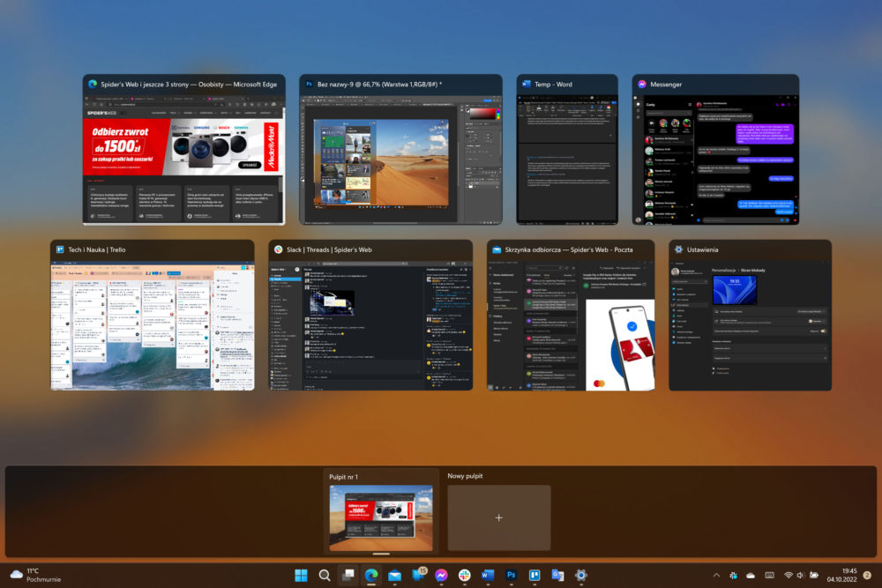The width and height of the screenshot is (882, 588).
Task: Click the Task View taskbar icon
Action: (348, 575)
